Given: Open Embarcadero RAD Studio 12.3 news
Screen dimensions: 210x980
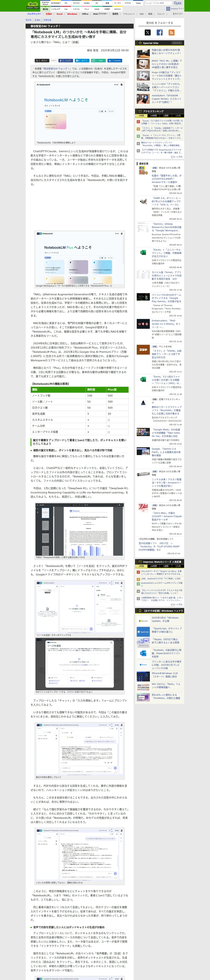Looking at the screenshot, I should (166, 324).
